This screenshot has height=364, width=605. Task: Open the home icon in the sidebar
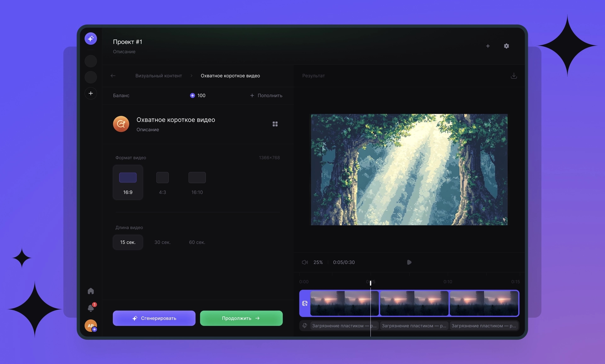coord(91,291)
